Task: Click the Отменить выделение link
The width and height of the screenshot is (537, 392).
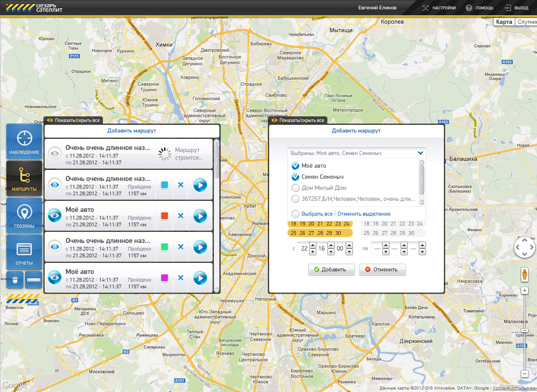Action: [x=364, y=214]
